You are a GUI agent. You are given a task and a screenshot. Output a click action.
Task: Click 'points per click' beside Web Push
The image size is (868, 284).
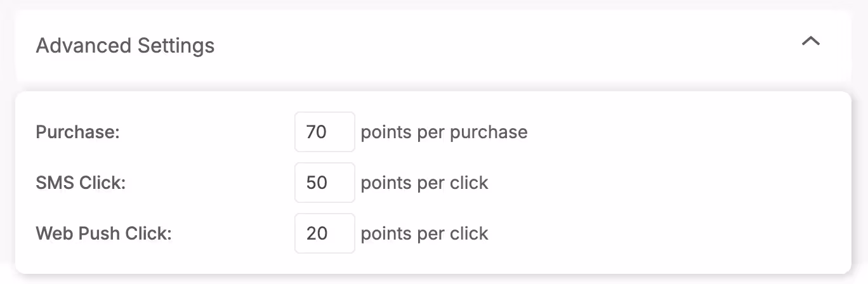(x=424, y=233)
